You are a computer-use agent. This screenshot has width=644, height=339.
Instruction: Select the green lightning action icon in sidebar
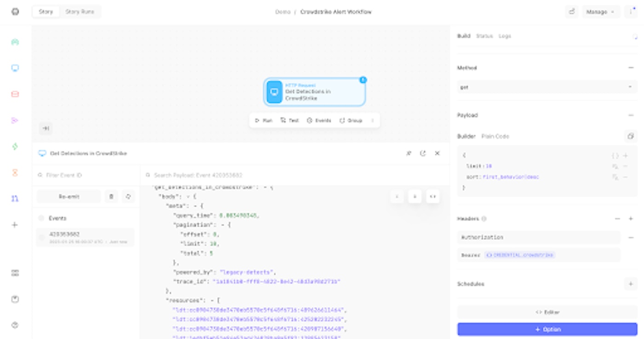click(x=15, y=146)
